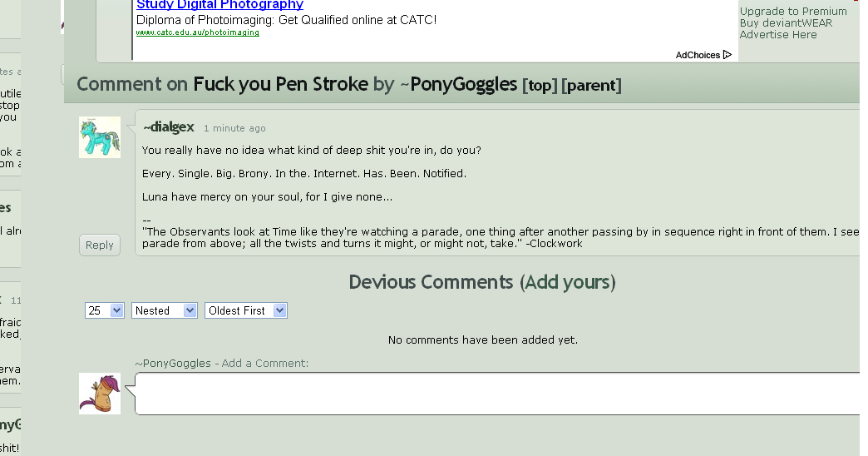
Task: Expand the Oldest First sort dropdown
Action: (x=246, y=310)
